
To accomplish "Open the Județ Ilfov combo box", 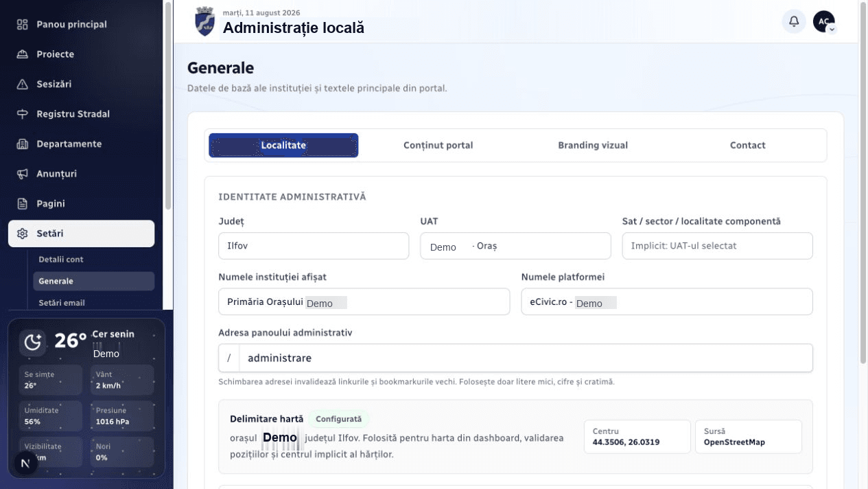I will 314,246.
